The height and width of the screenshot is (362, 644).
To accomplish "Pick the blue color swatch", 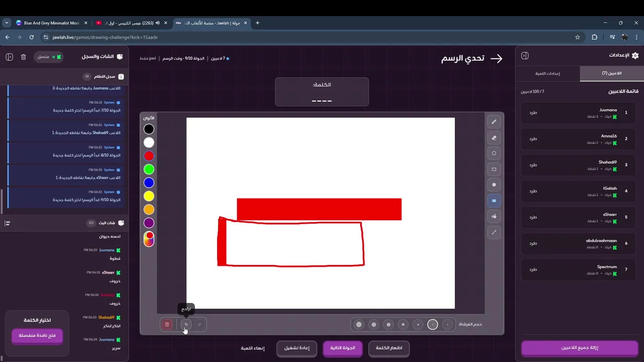I will point(149,183).
